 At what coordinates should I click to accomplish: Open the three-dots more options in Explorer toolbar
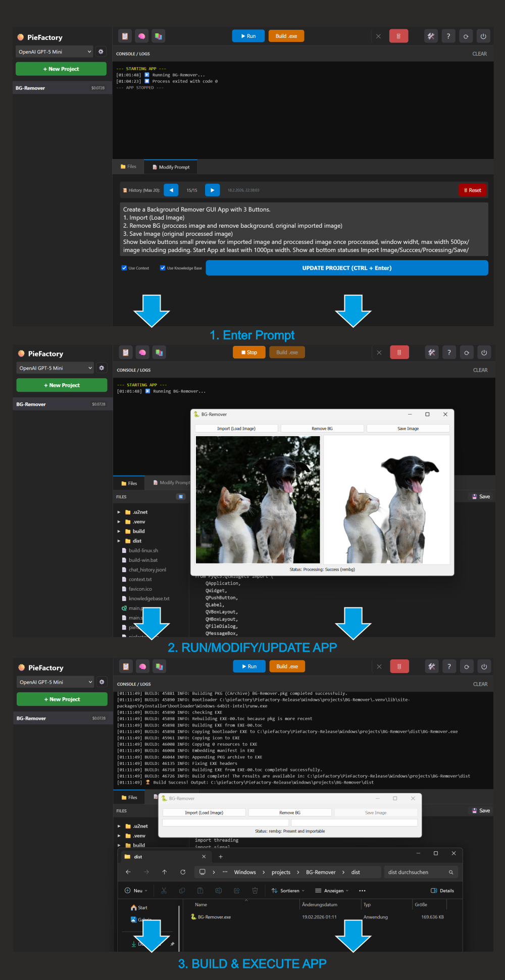point(362,891)
